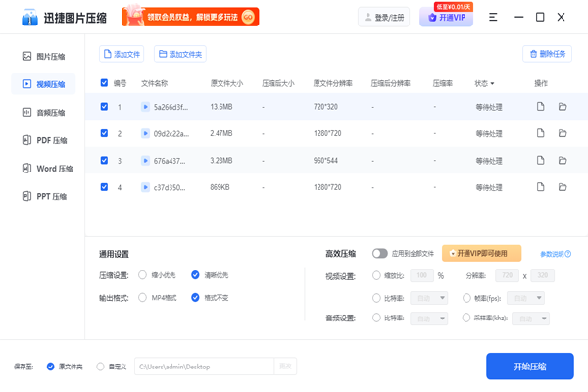Switch to the PDF 压缩 sidebar tab
This screenshot has height=392, width=588.
point(45,140)
